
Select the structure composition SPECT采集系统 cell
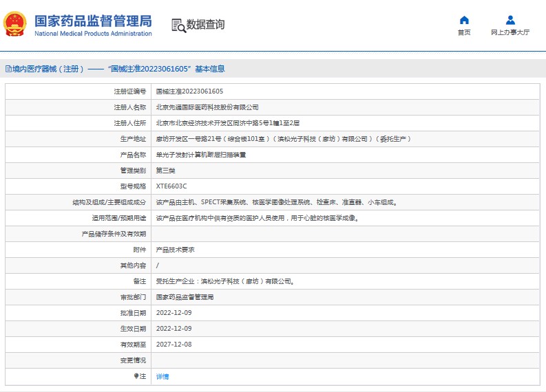[277, 202]
